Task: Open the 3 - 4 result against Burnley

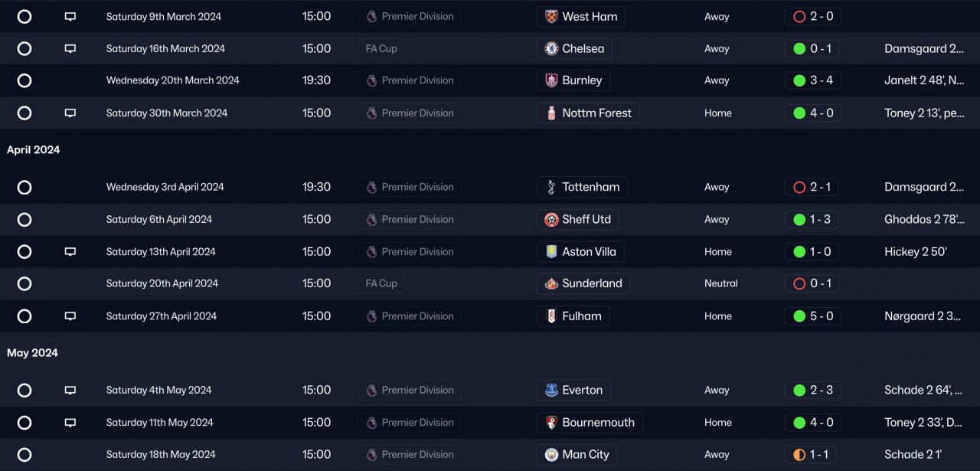Action: coord(812,80)
